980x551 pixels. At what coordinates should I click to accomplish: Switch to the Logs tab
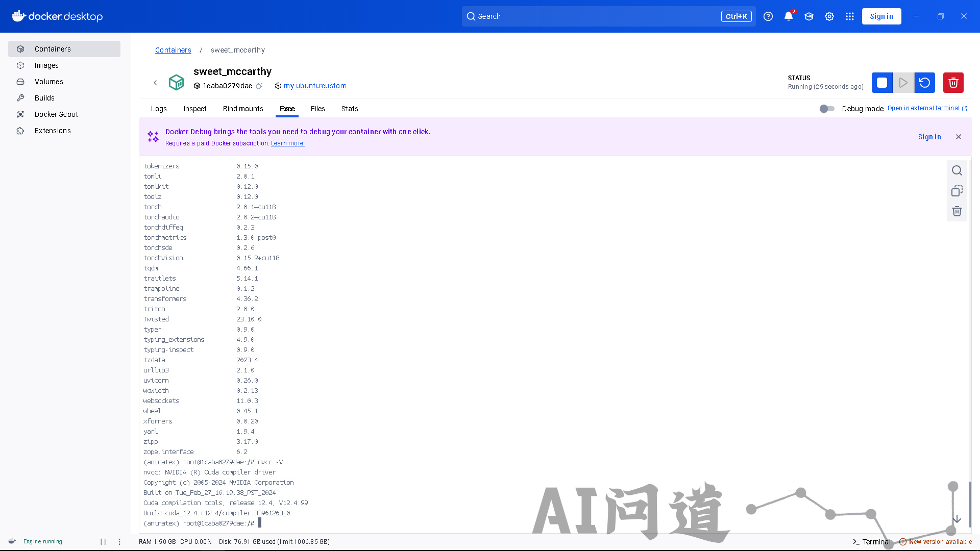click(x=159, y=109)
